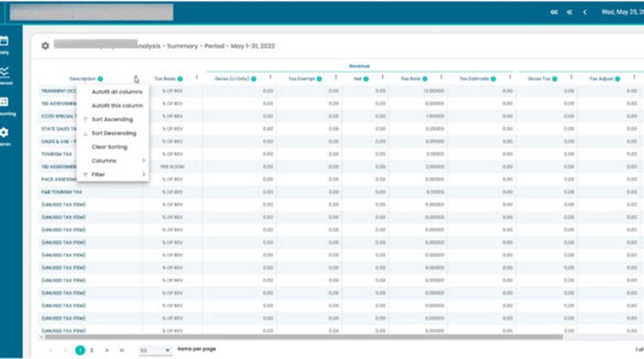Click the info icon beside Tax Basis header
Image resolution: width=644 pixels, height=359 pixels.
point(180,79)
